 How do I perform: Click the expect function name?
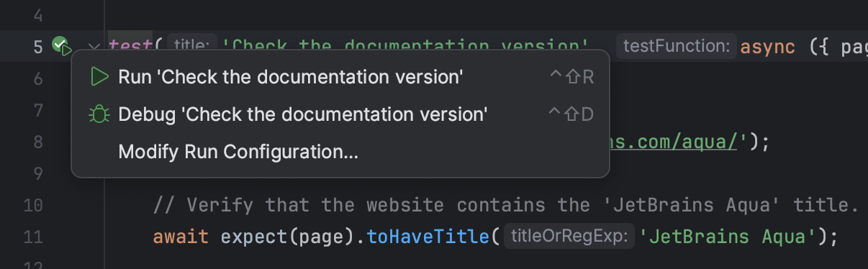point(254,235)
